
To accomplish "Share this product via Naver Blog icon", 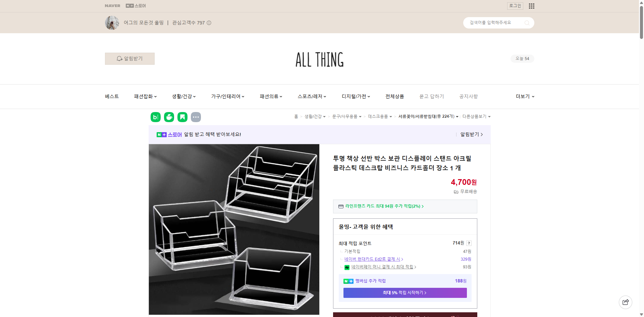I will [155, 117].
